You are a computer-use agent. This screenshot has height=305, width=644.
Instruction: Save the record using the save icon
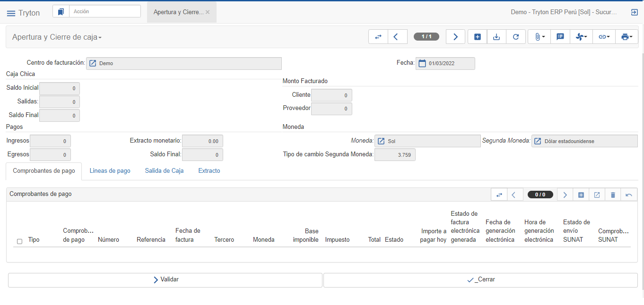click(x=496, y=37)
